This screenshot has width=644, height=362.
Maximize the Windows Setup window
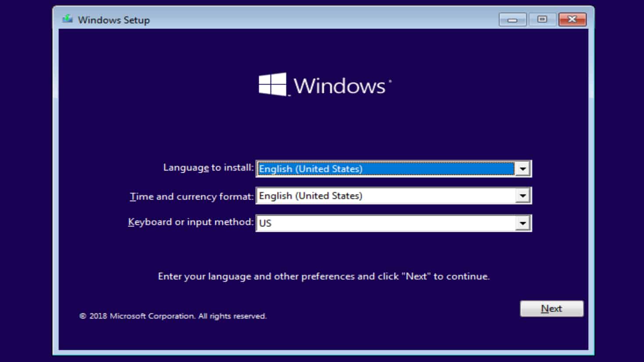click(542, 20)
